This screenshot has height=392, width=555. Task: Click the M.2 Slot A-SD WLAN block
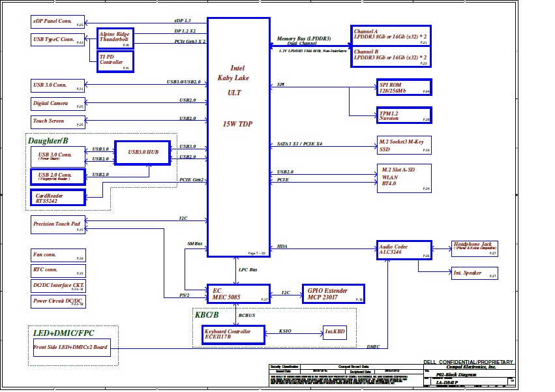click(x=404, y=179)
